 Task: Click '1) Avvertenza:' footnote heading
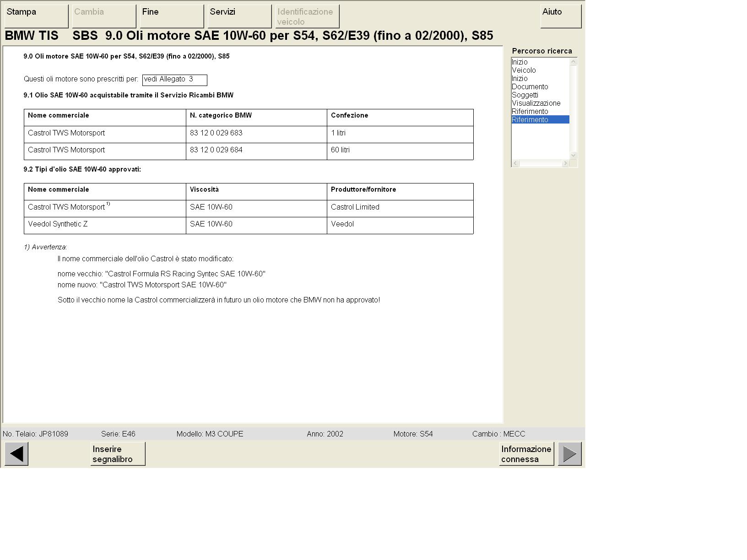(x=45, y=248)
